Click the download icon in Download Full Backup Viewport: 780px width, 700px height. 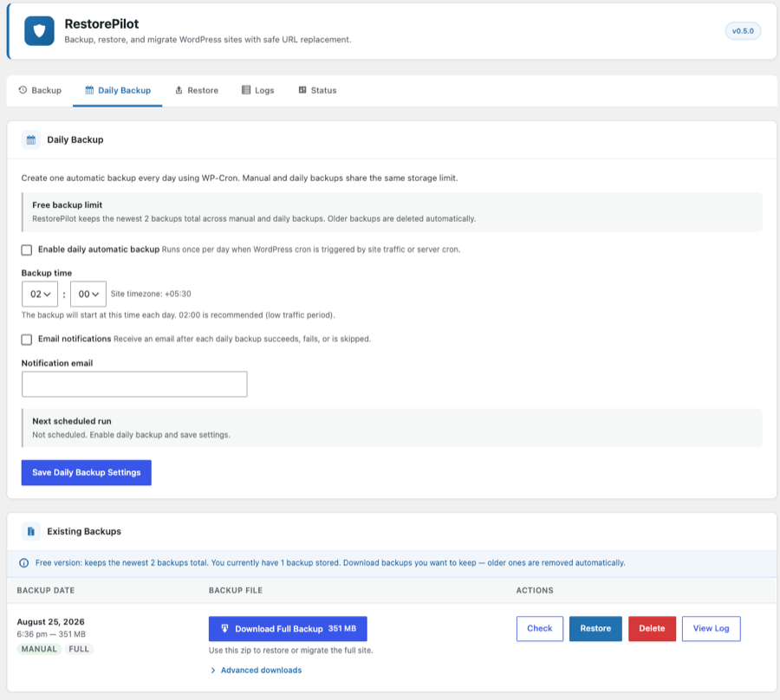pyautogui.click(x=224, y=628)
